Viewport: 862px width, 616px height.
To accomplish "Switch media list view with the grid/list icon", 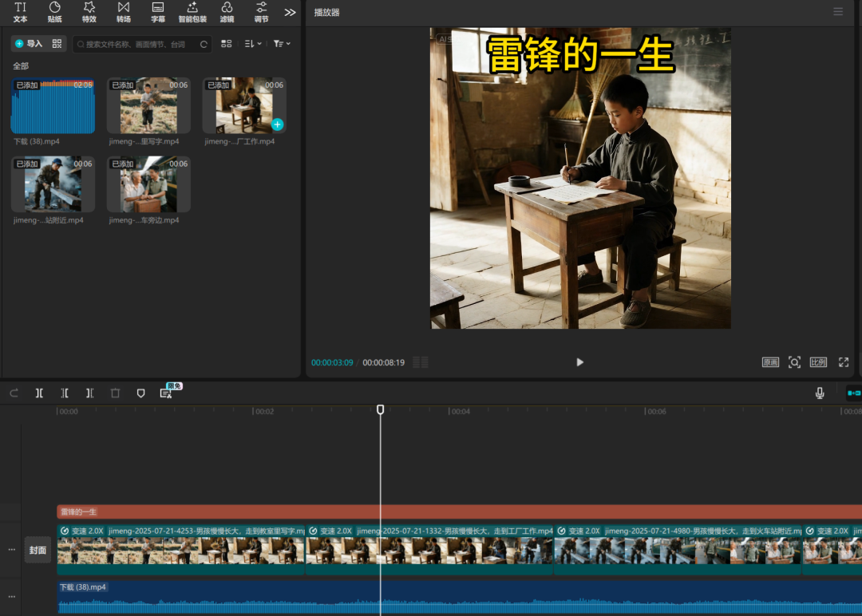I will 227,44.
